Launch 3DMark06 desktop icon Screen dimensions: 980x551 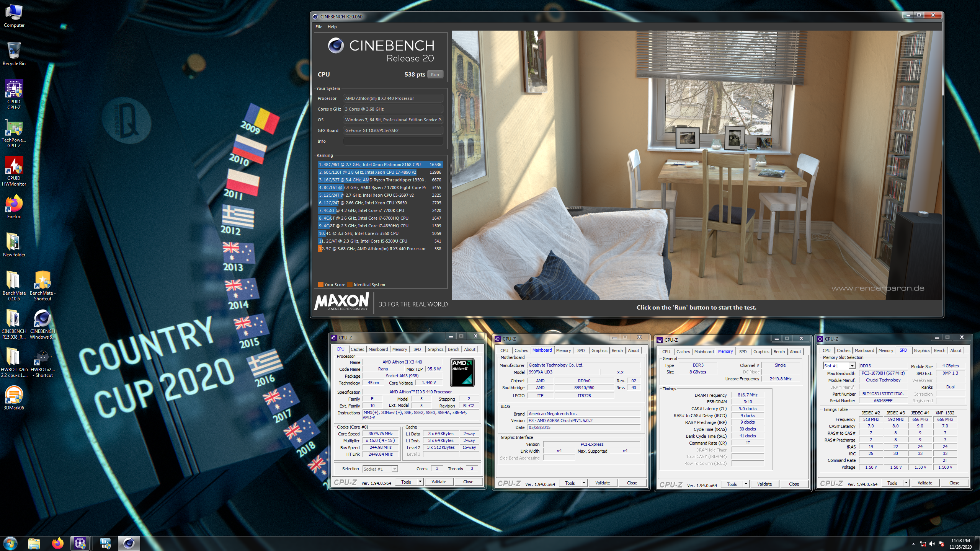pyautogui.click(x=14, y=398)
